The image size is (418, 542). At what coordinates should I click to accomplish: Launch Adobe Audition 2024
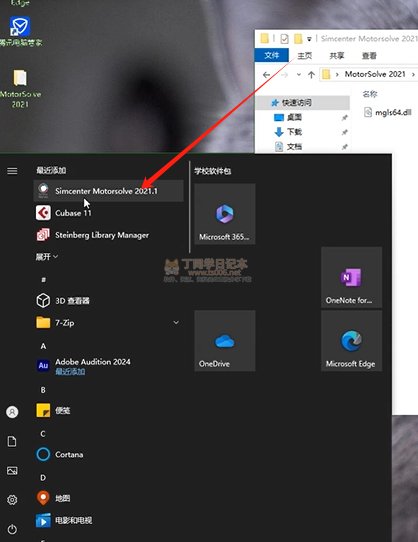108,366
